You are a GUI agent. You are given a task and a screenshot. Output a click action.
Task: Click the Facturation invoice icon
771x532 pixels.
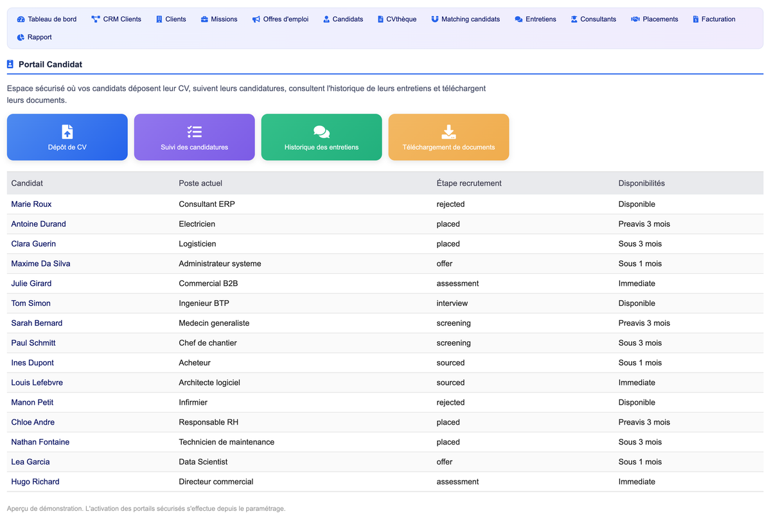[x=696, y=19]
